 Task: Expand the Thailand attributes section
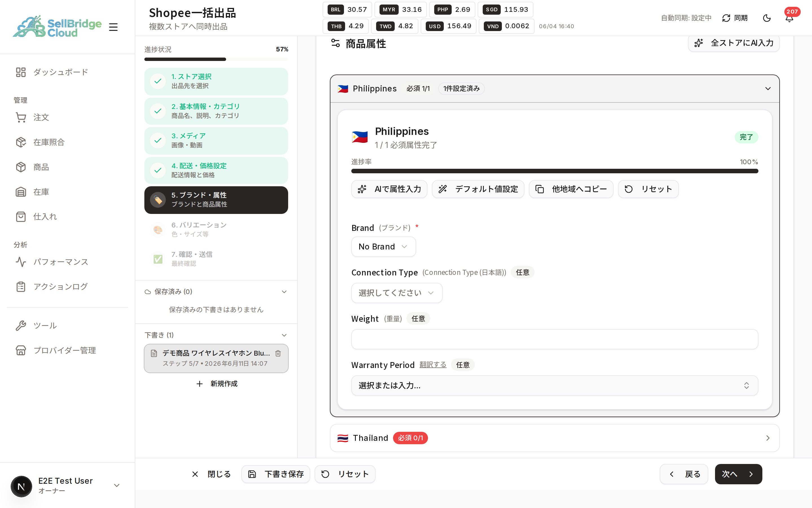(555, 438)
